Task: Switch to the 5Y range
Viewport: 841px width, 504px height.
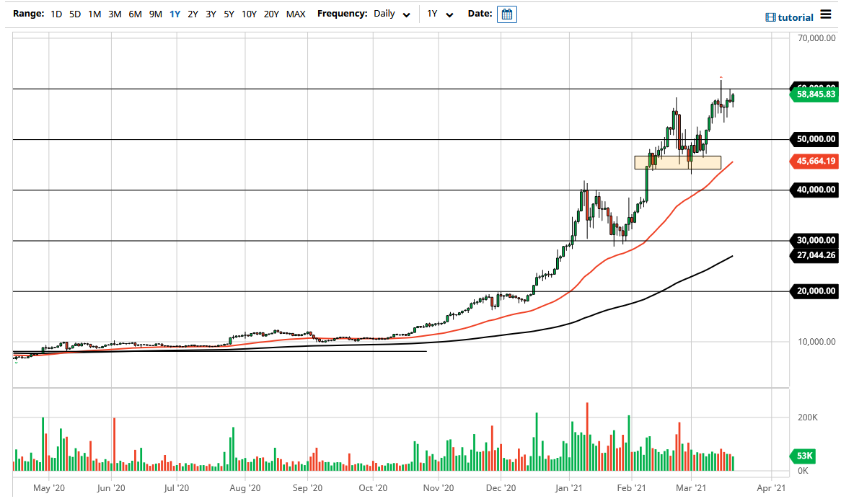Action: 229,14
